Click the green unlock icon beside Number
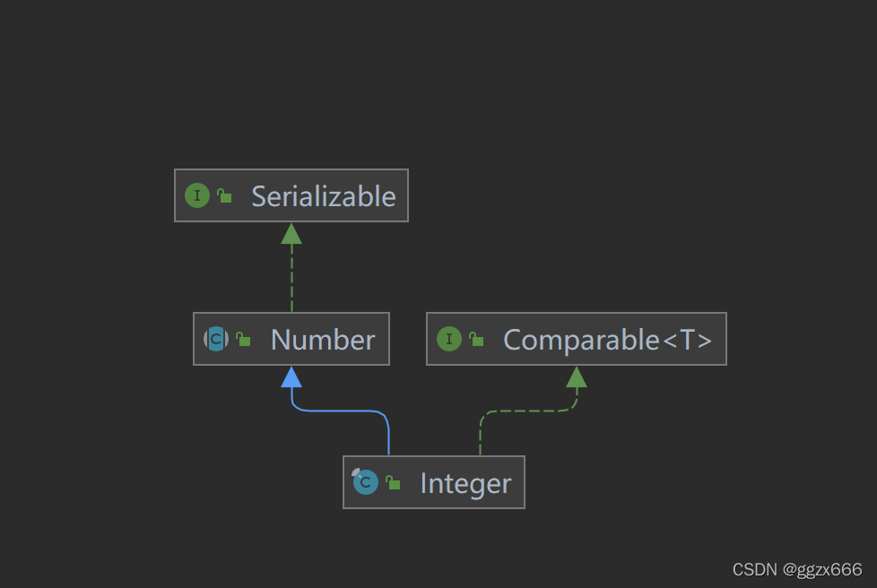Image resolution: width=877 pixels, height=588 pixels. tap(243, 339)
